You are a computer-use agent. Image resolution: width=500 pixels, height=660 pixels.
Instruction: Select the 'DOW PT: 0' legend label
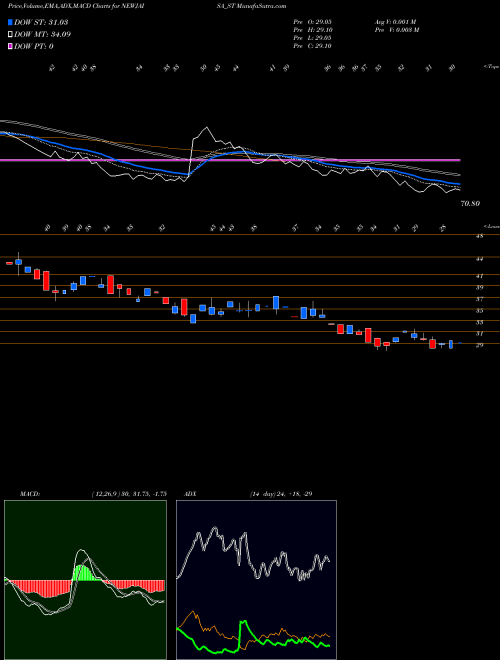tap(34, 46)
